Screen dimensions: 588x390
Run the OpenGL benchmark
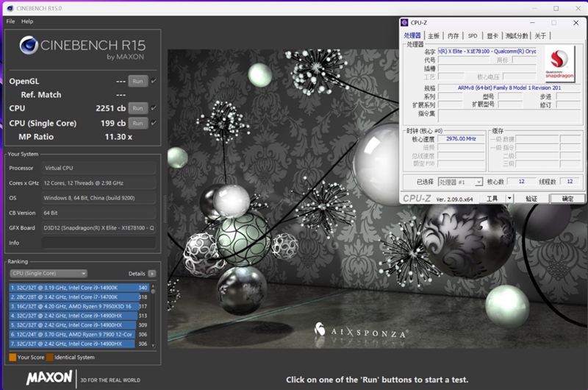[137, 81]
